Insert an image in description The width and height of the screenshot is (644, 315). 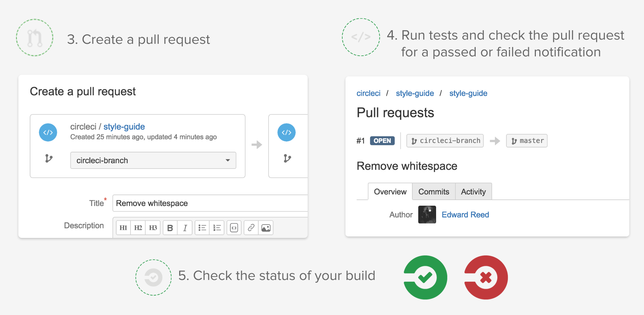(x=266, y=228)
